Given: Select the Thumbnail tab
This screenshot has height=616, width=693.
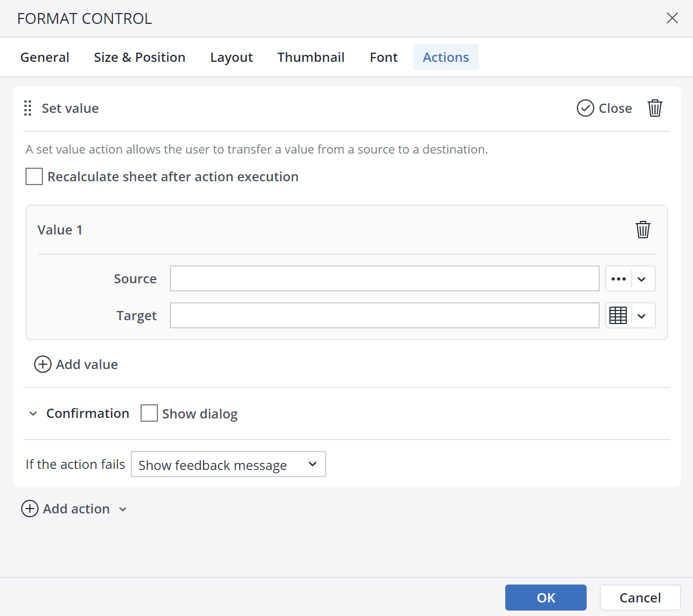Looking at the screenshot, I should [x=311, y=57].
